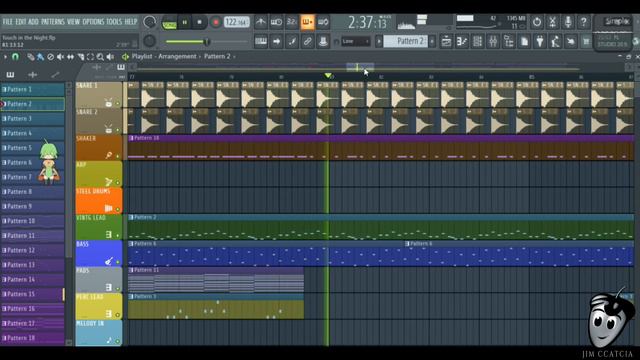Viewport: 640px width, 360px height.
Task: Click the SNARE 2 track drum icon
Action: (x=109, y=129)
